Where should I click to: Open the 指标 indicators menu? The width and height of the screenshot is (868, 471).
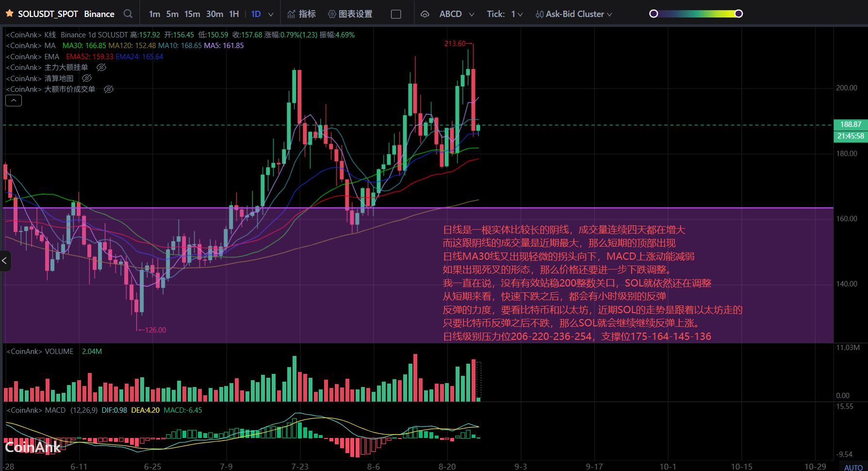click(x=301, y=14)
